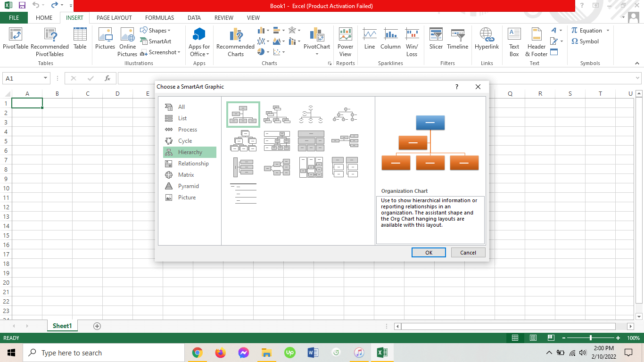Switch to the REVIEW tab
The width and height of the screenshot is (644, 362).
coord(224,18)
